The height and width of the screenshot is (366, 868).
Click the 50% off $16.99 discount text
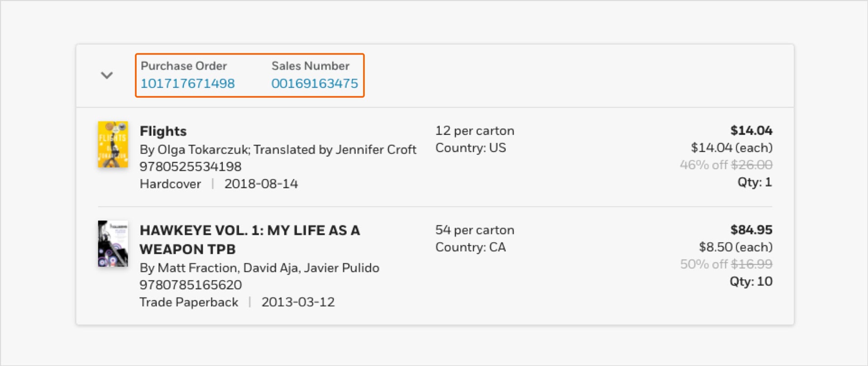(x=726, y=264)
